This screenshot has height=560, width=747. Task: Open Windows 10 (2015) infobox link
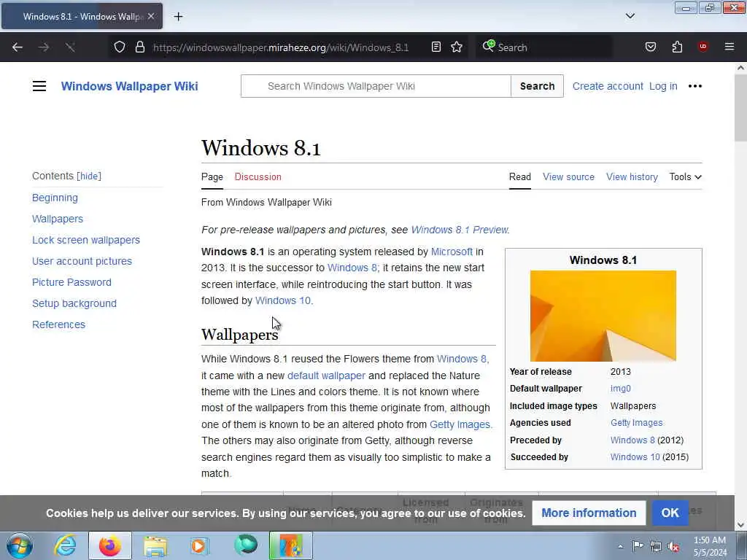[x=635, y=456]
